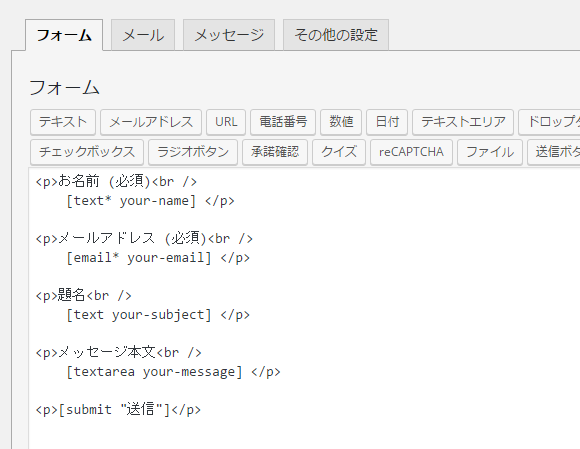
Task: Click the ファイル upload tag button
Action: click(x=490, y=152)
